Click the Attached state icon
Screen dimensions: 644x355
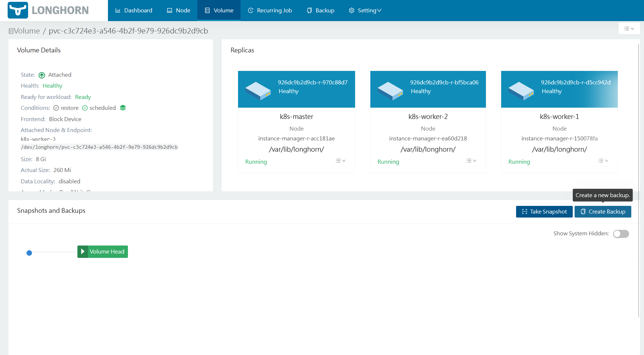[42, 75]
